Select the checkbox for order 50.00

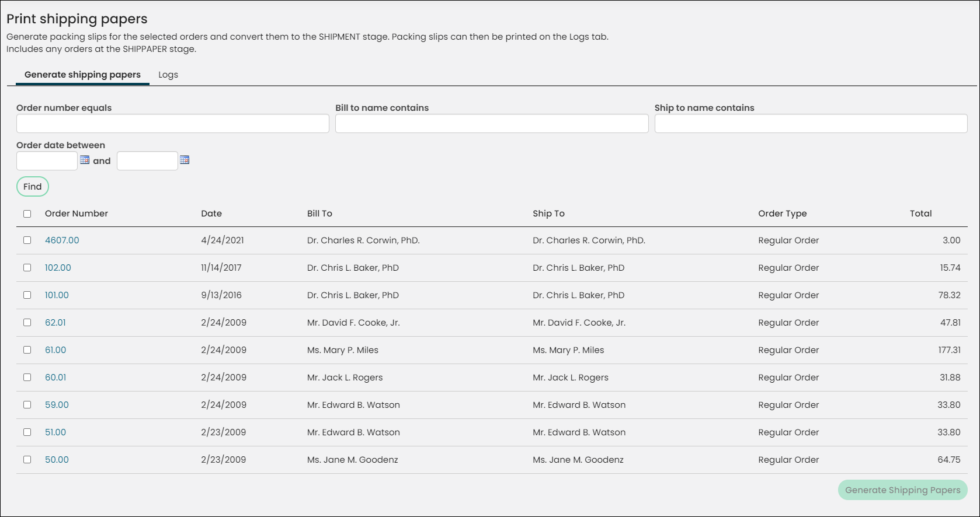coord(27,459)
